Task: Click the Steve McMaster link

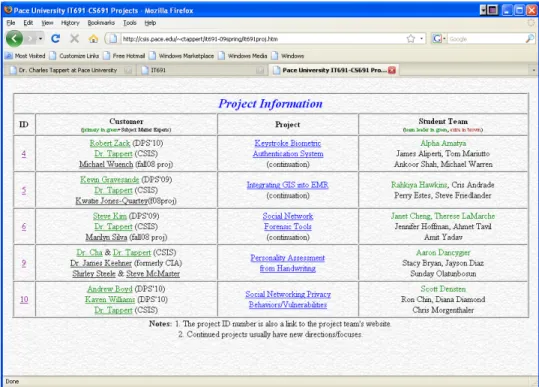Action: 153,274
